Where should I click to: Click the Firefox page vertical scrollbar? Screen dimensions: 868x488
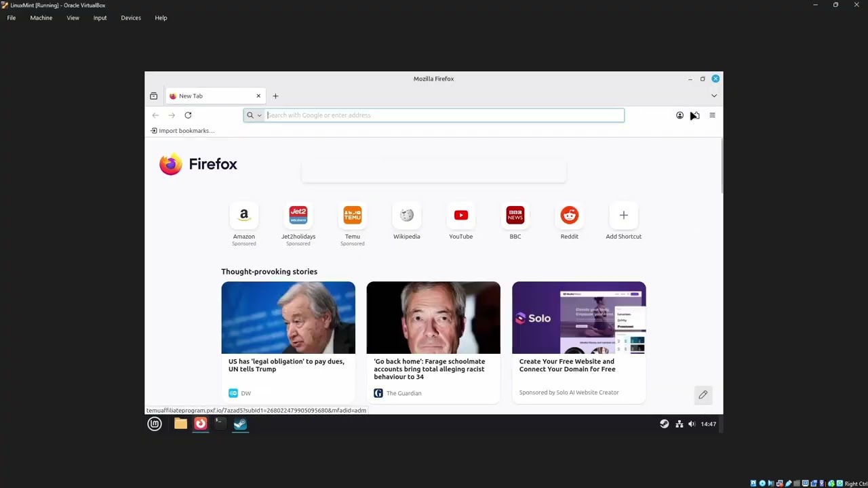click(x=722, y=166)
